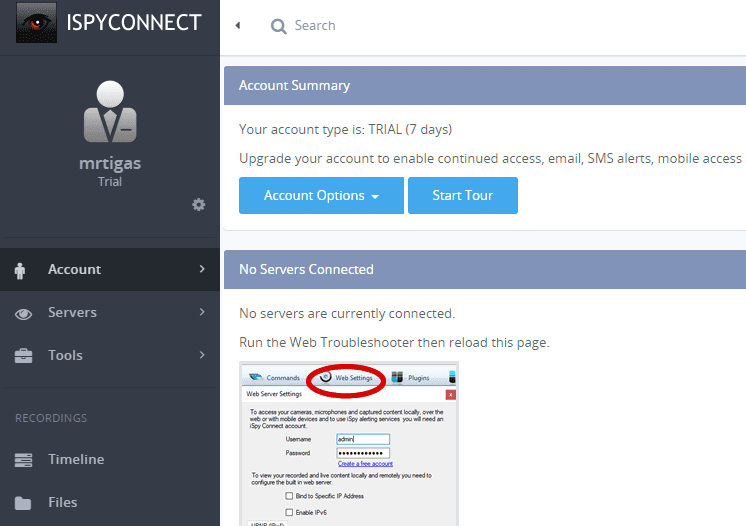Click the iSpyConnect eye logo

[x=36, y=22]
